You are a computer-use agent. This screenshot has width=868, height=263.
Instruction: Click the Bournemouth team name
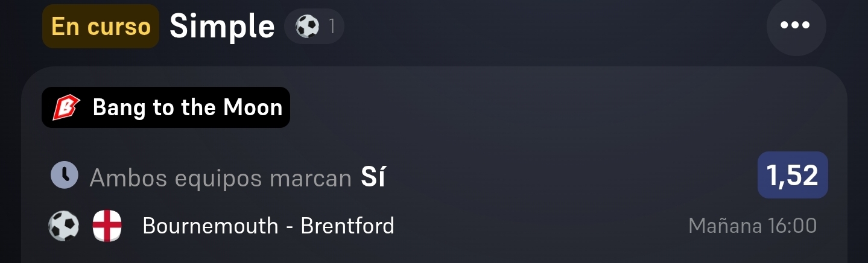tap(211, 226)
